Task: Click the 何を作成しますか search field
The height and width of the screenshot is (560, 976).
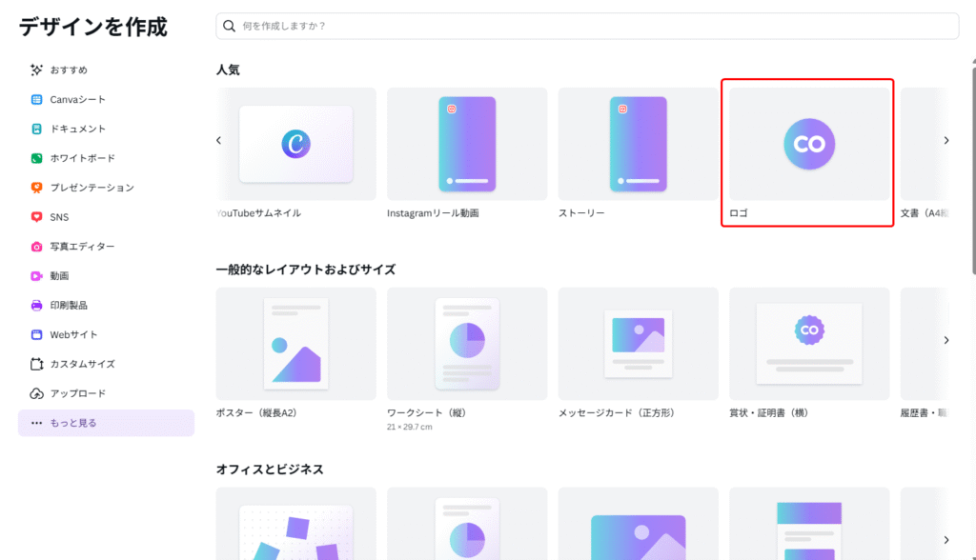Action: click(x=587, y=26)
